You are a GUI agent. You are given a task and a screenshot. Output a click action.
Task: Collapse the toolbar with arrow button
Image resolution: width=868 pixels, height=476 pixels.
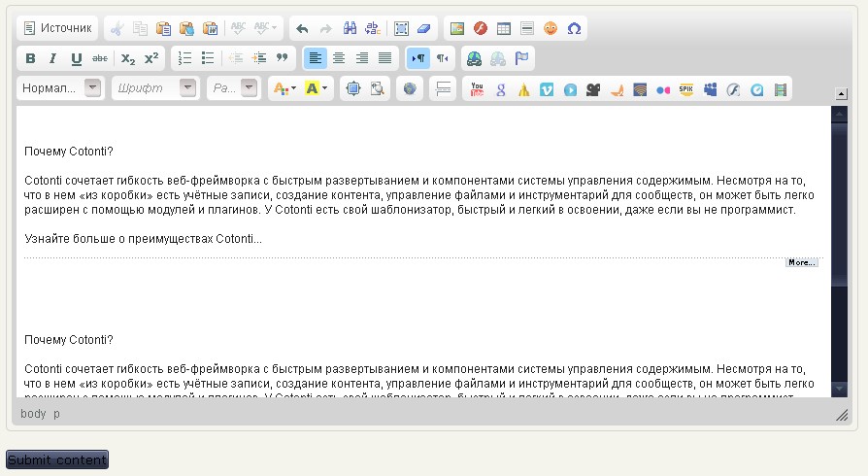(841, 93)
